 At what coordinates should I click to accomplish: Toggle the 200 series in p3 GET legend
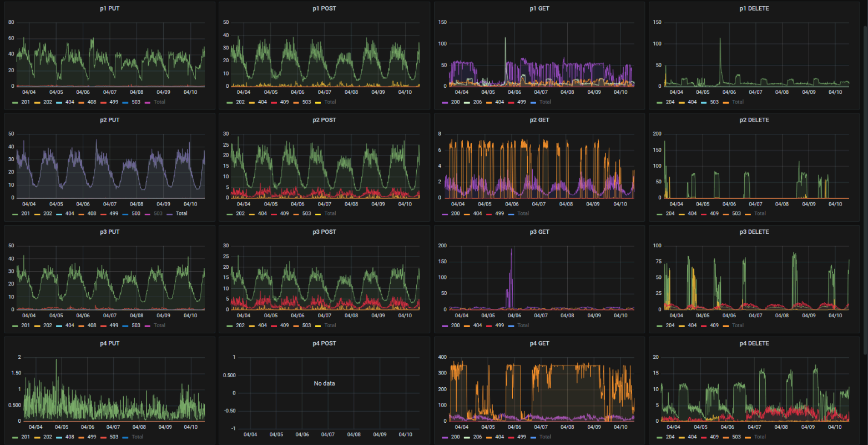(x=455, y=326)
